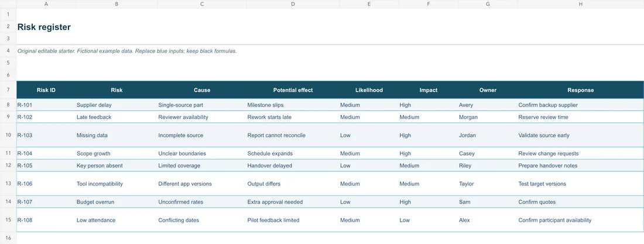Click the Prepare handover notes cell
This screenshot has width=644, height=244.
pos(580,165)
